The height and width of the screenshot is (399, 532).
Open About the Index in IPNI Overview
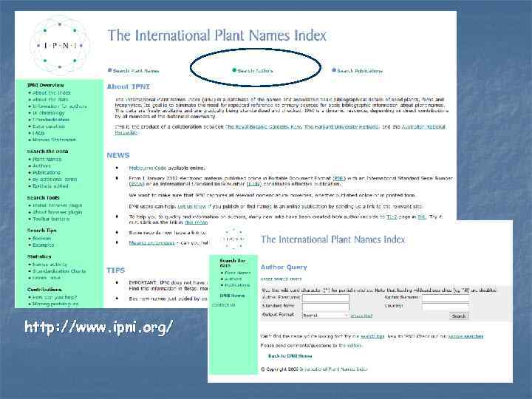(x=52, y=92)
